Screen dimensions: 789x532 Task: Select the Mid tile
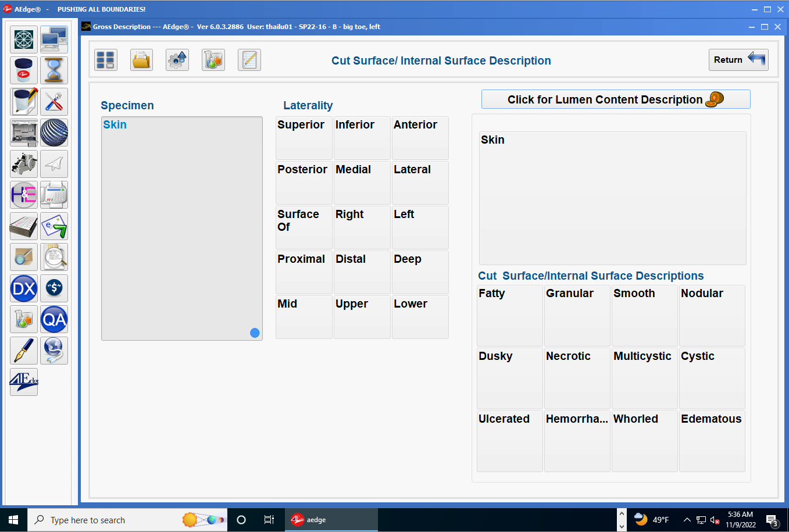click(x=304, y=317)
